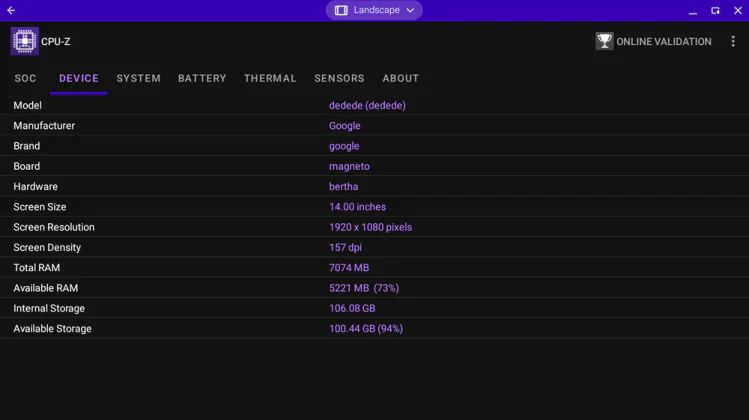Click the Available RAM label
Screen dimensions: 749x420
(x=45, y=288)
